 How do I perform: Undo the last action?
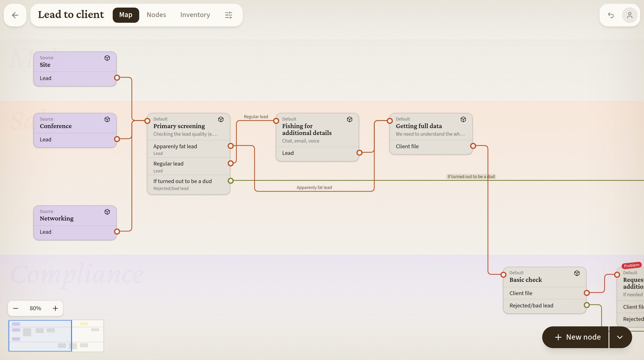[x=611, y=15]
